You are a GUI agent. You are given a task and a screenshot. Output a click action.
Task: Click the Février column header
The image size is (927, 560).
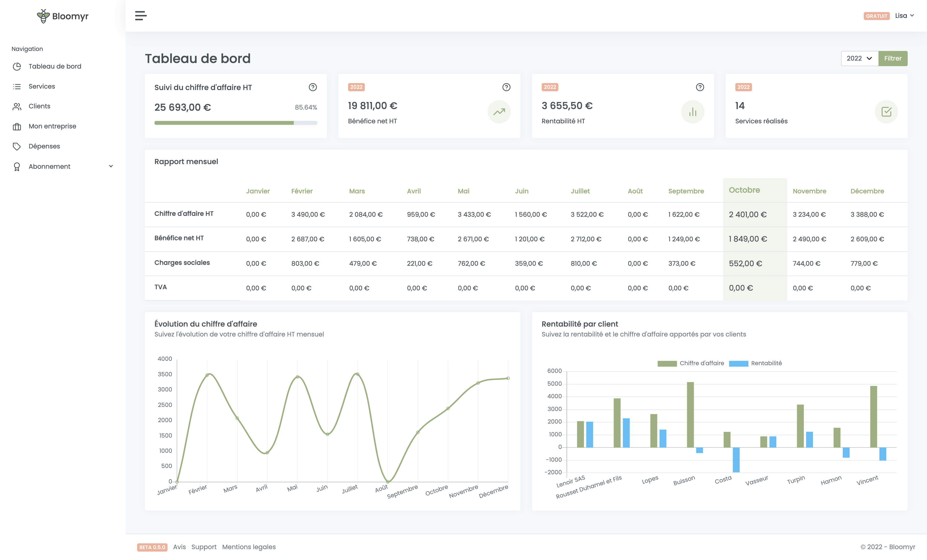(302, 191)
